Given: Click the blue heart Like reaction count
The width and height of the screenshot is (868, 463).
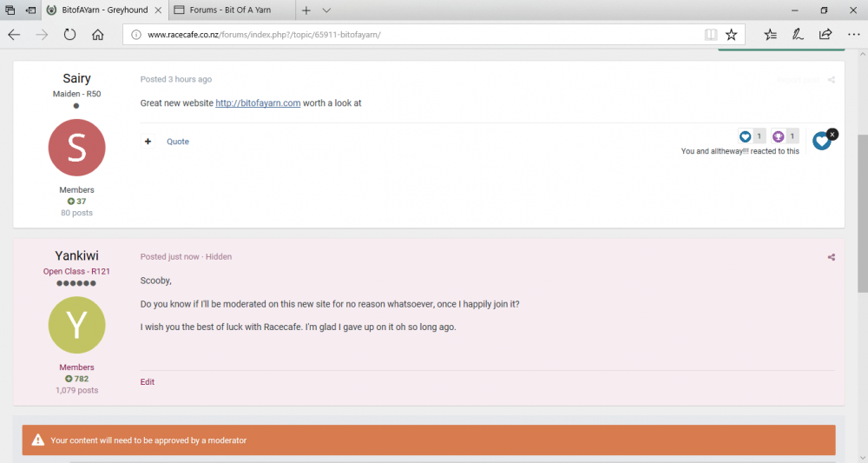Looking at the screenshot, I should pos(751,136).
